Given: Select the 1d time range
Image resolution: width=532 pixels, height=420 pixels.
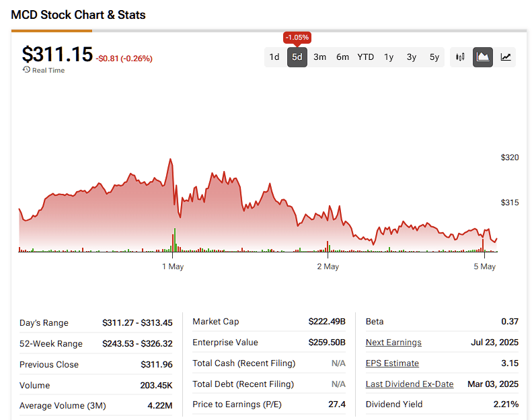Looking at the screenshot, I should click(x=274, y=57).
